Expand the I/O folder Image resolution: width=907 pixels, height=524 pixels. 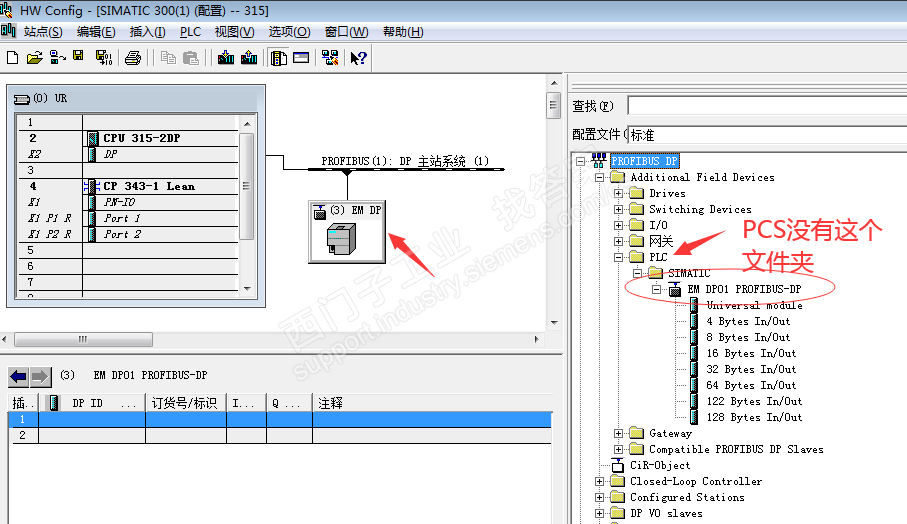pyautogui.click(x=618, y=225)
